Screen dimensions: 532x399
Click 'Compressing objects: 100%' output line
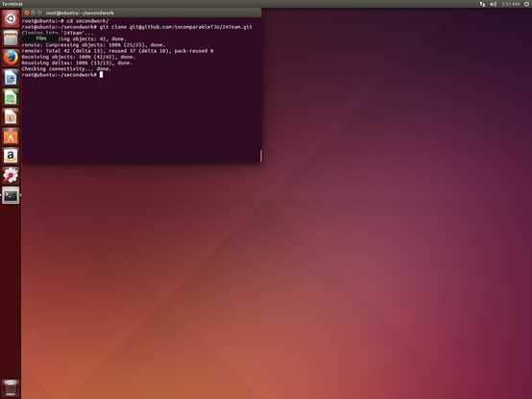click(93, 45)
